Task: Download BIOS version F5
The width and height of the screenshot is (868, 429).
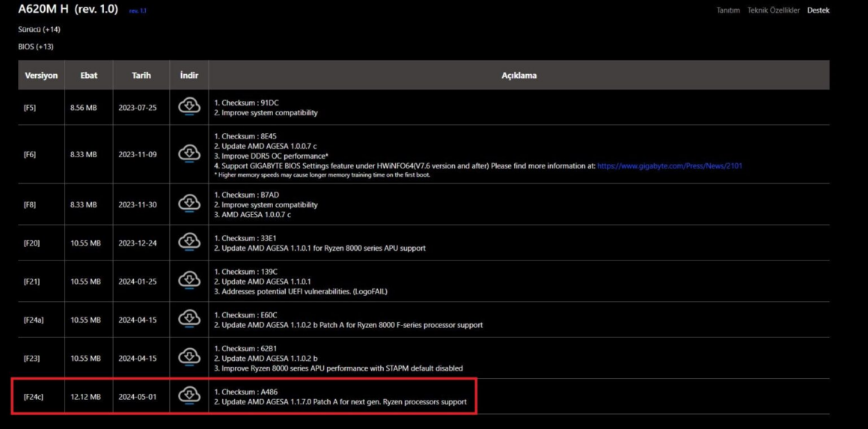Action: click(189, 107)
